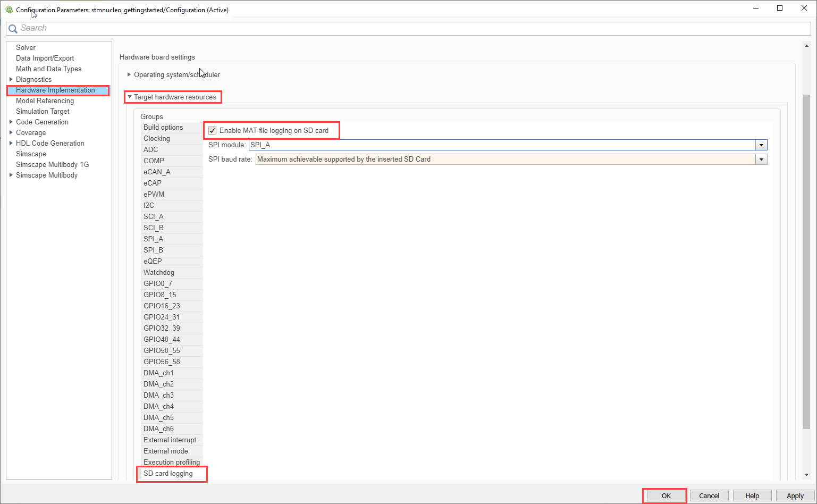
Task: Select the Build options group
Action: (x=163, y=128)
